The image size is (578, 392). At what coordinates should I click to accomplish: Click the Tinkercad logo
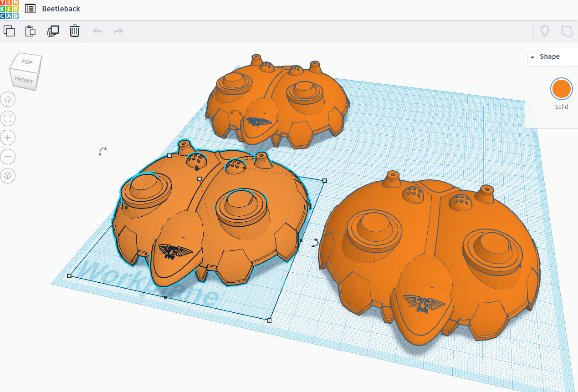coord(10,10)
